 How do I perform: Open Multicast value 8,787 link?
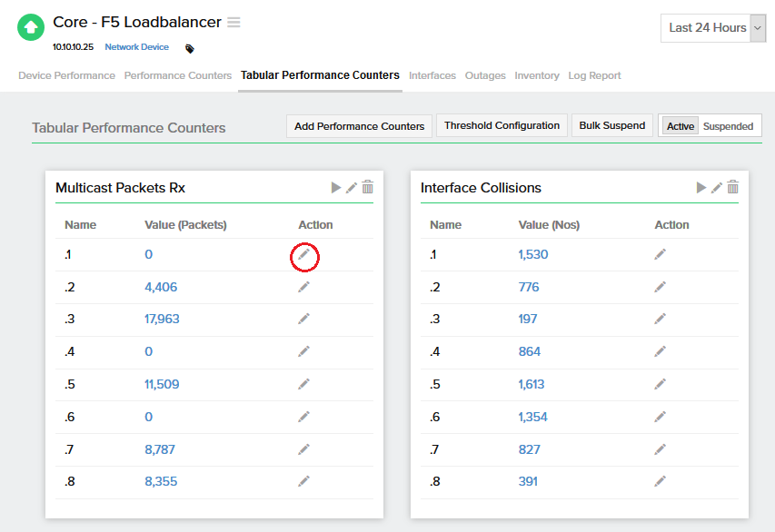coord(160,449)
